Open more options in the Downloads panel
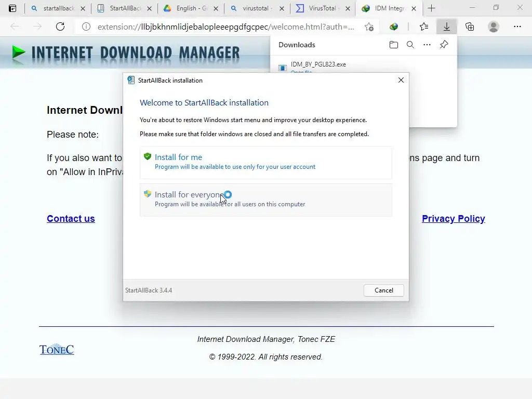Screen dimensions: 532x399 click(427, 45)
